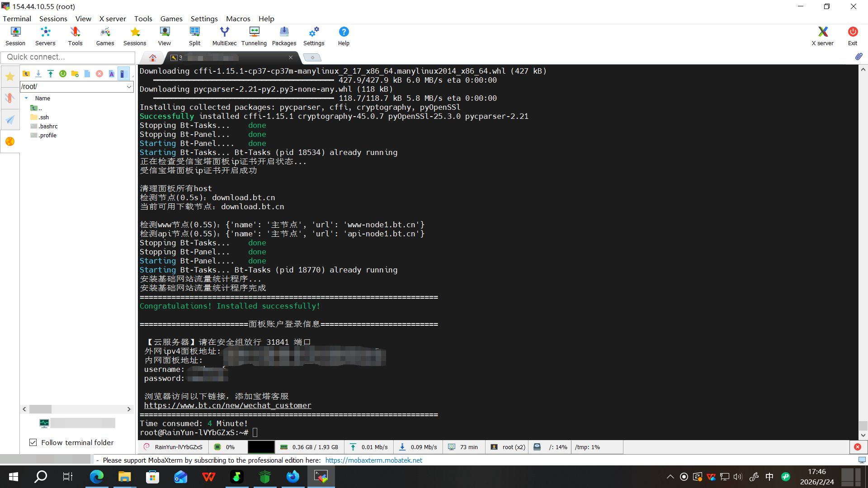Click the SFTP upload arrow icon
The height and width of the screenshot is (488, 868).
click(51, 74)
